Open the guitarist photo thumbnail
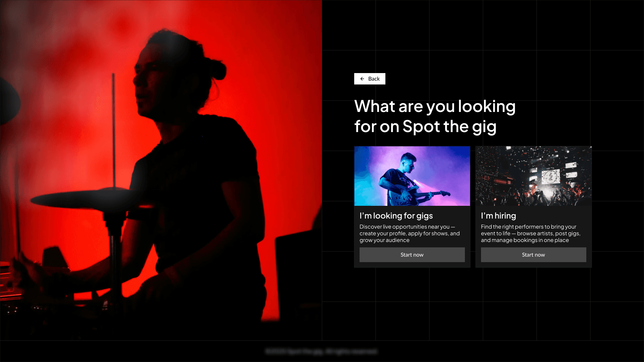The height and width of the screenshot is (362, 644). coord(412,176)
